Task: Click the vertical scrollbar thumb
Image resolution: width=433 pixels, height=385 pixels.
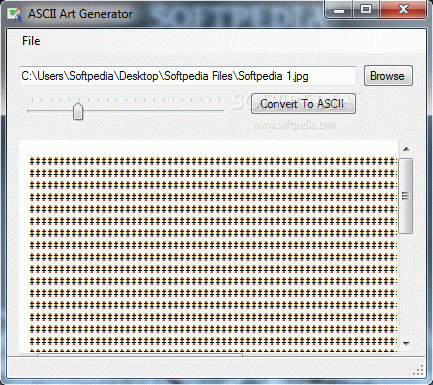Action: [x=406, y=196]
